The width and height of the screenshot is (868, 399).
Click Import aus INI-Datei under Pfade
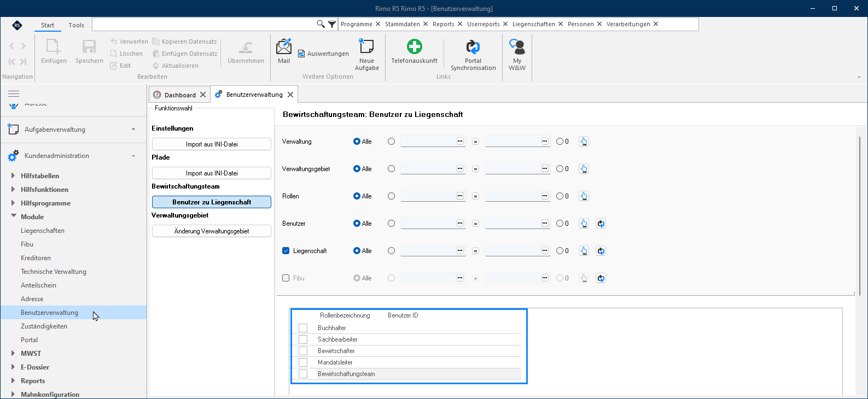[212, 173]
